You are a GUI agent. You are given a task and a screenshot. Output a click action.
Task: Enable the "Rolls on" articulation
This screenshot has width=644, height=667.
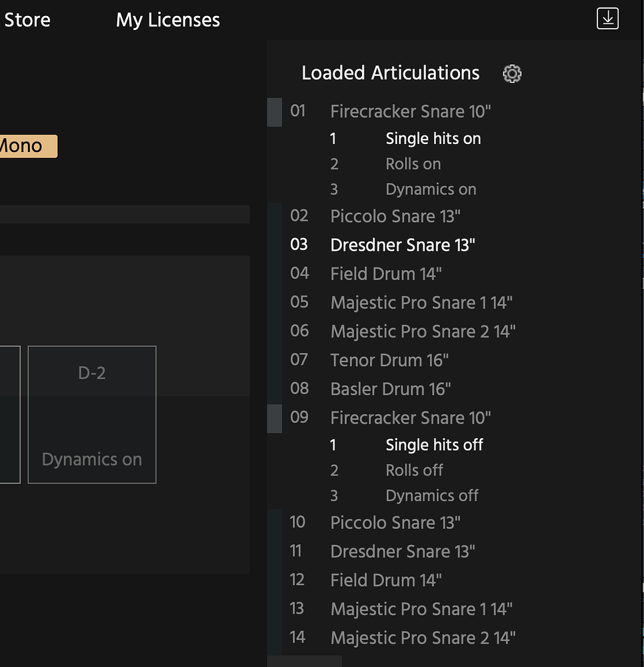(413, 163)
